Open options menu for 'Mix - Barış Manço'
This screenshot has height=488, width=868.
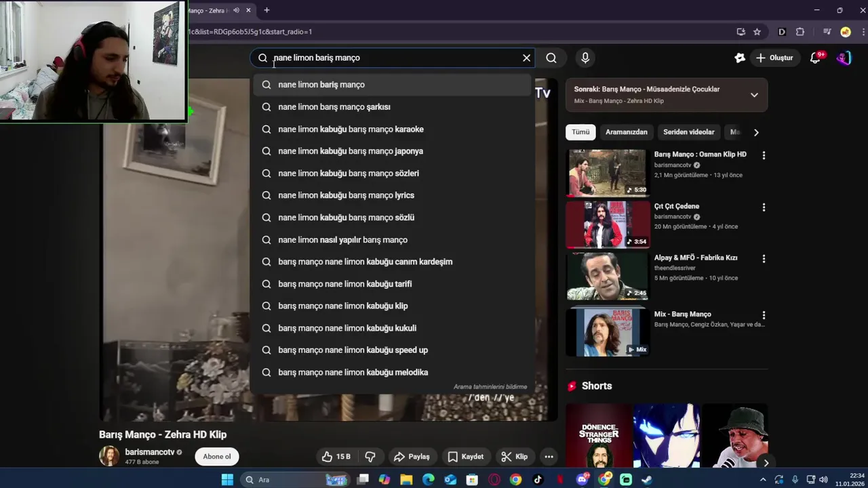(764, 315)
